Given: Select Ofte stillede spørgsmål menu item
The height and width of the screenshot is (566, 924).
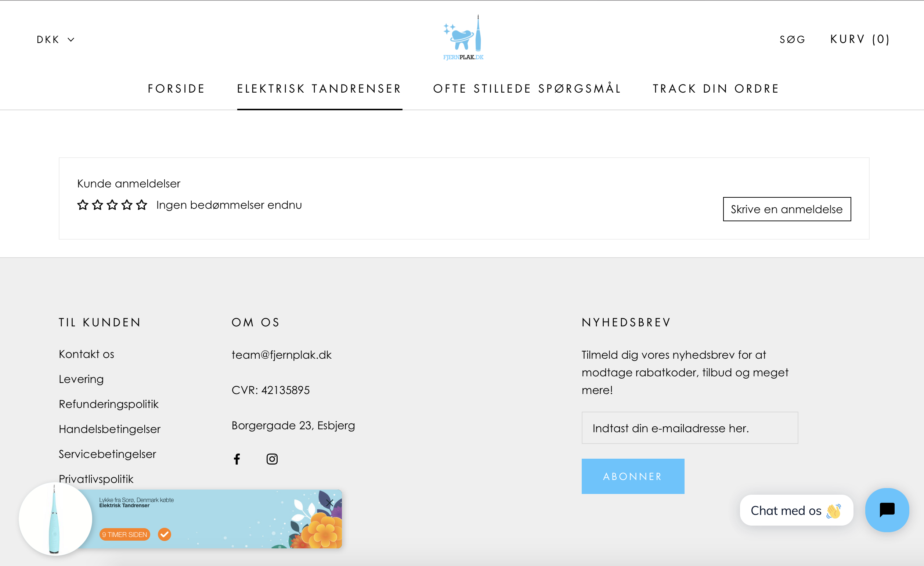Looking at the screenshot, I should (x=527, y=89).
